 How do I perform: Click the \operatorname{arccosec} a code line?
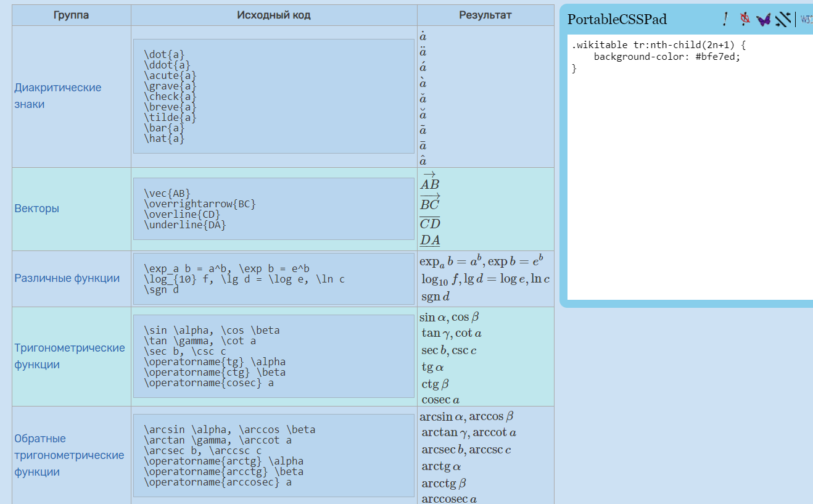click(x=218, y=482)
